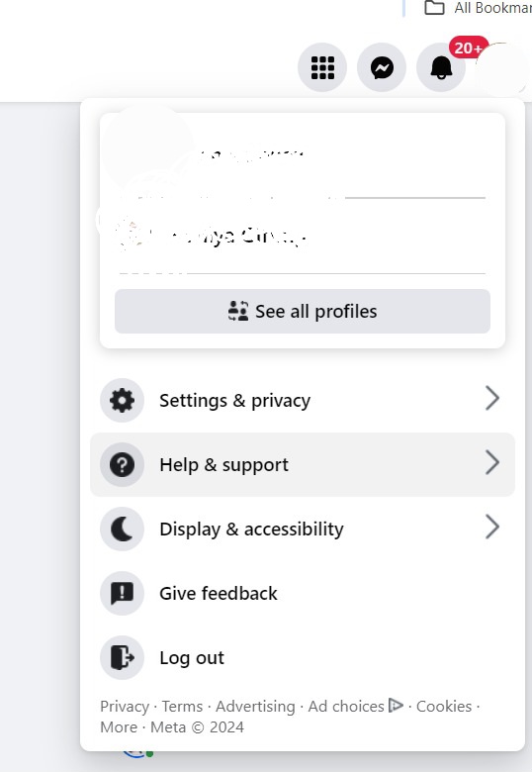Expand the Settings & privacy chevron
Screen dimensions: 532x772
pos(492,398)
